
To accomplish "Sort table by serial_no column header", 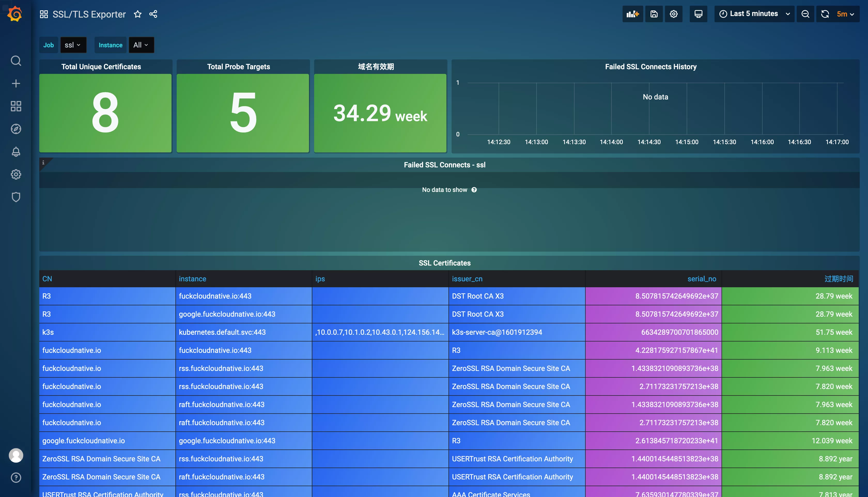I will click(x=702, y=279).
